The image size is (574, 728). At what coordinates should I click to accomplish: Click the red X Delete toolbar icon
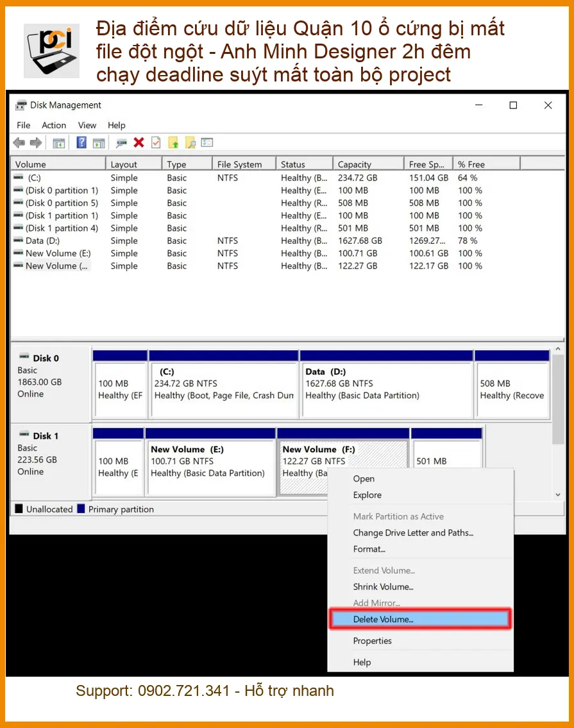pyautogui.click(x=139, y=142)
